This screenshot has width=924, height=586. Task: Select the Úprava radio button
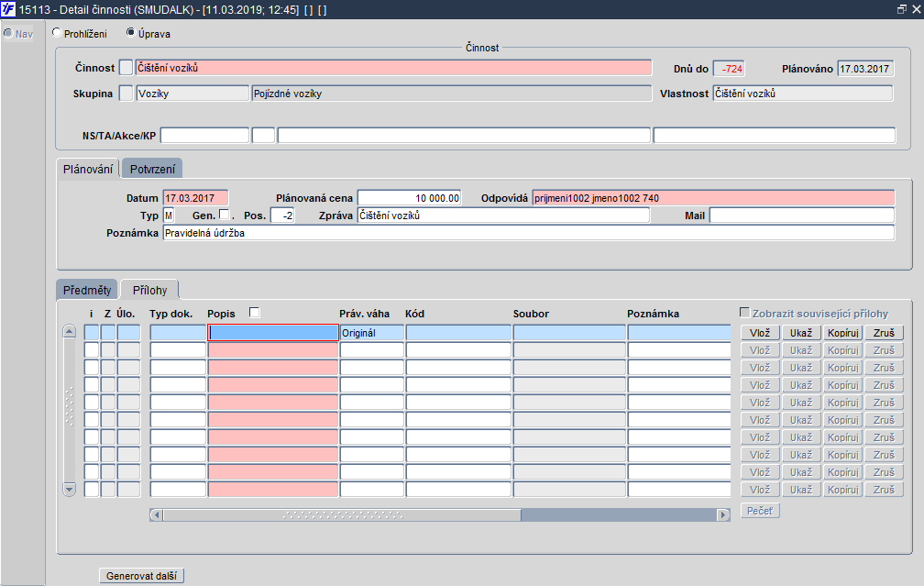[131, 33]
